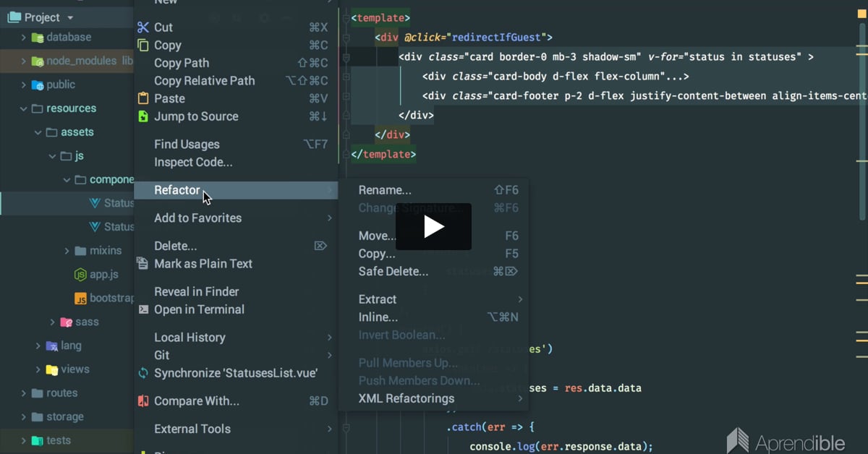The width and height of the screenshot is (868, 454).
Task: Expand the database folder
Action: pyautogui.click(x=23, y=38)
